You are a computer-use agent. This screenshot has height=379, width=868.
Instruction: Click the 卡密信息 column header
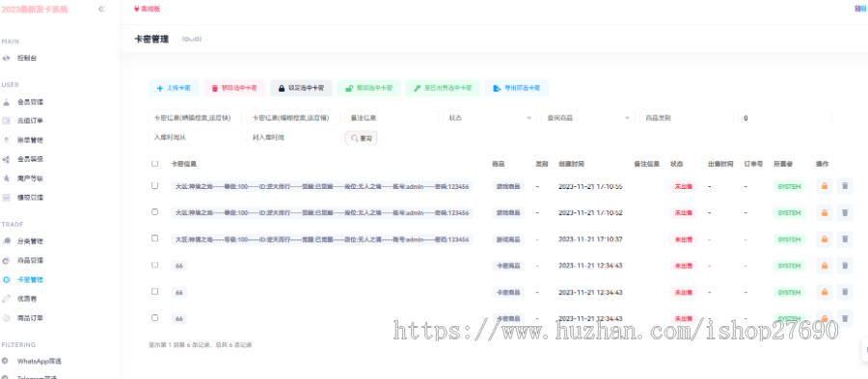click(184, 164)
